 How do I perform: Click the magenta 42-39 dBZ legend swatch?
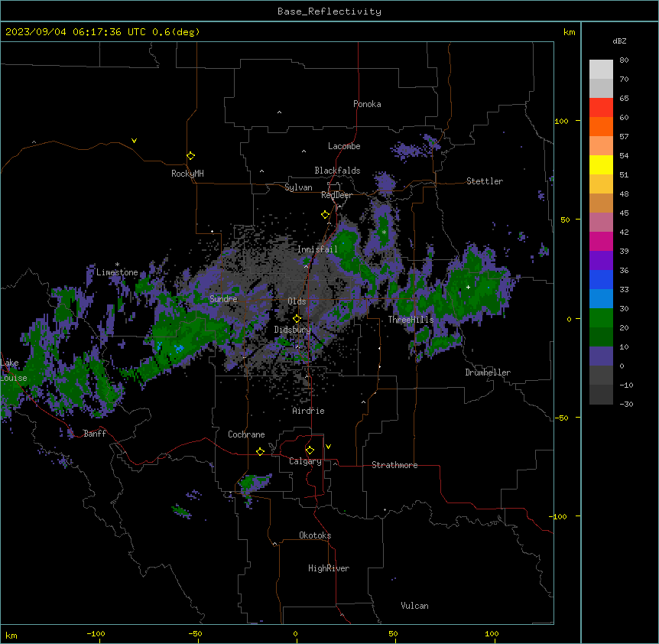click(601, 241)
